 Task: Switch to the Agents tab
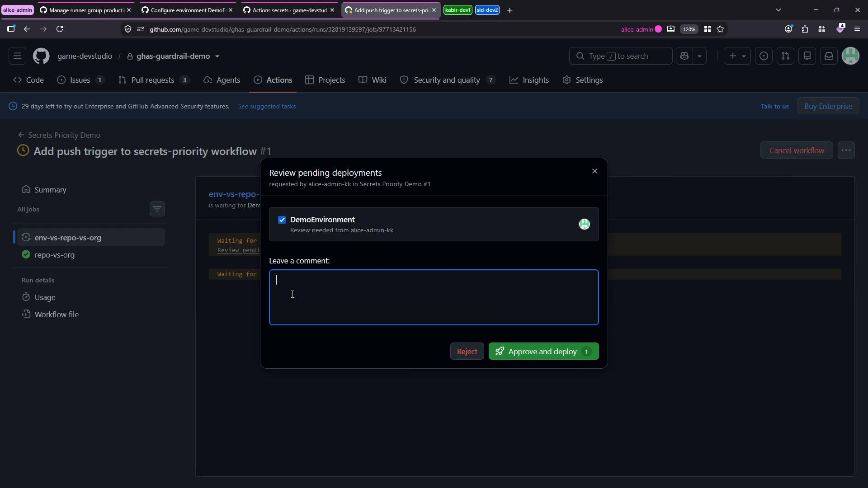point(222,80)
